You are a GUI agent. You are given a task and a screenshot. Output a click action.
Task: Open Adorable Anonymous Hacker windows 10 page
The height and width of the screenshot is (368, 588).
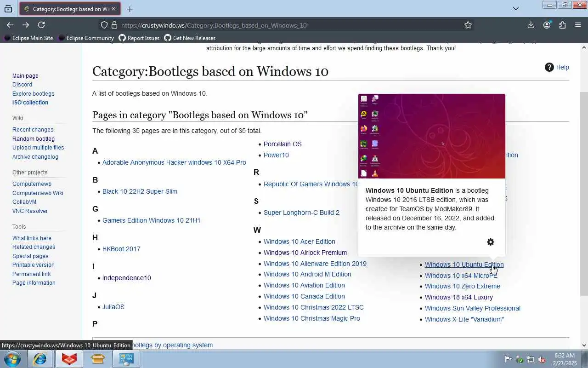point(174,162)
